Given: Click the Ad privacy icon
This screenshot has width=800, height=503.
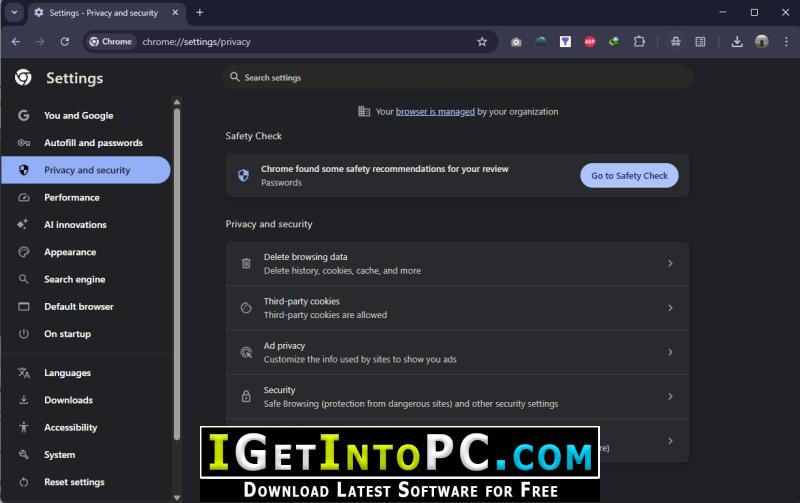Looking at the screenshot, I should tap(246, 352).
